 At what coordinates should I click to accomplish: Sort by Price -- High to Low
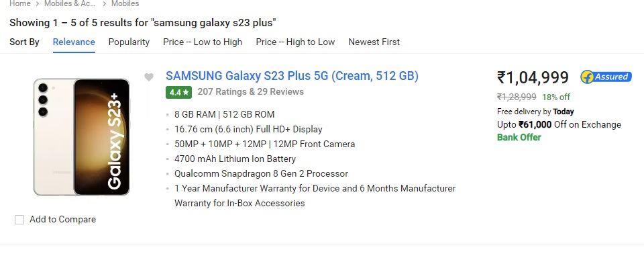pos(295,42)
